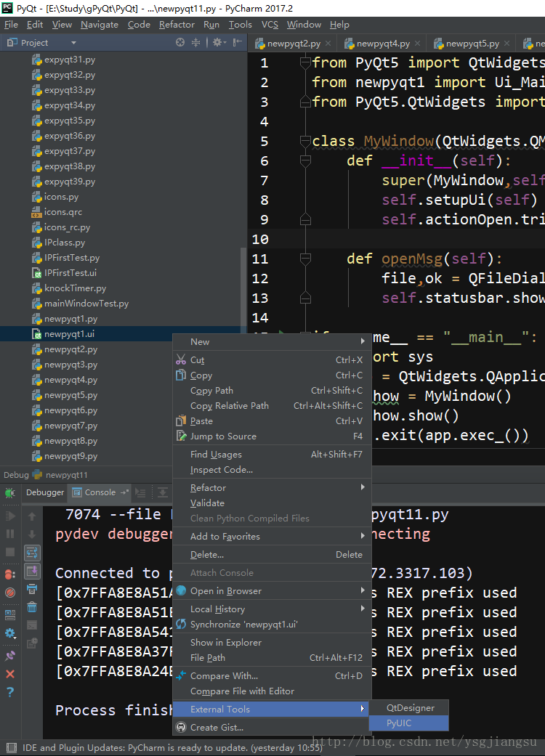Open the Project panel gear settings
This screenshot has width=545, height=756.
(218, 42)
